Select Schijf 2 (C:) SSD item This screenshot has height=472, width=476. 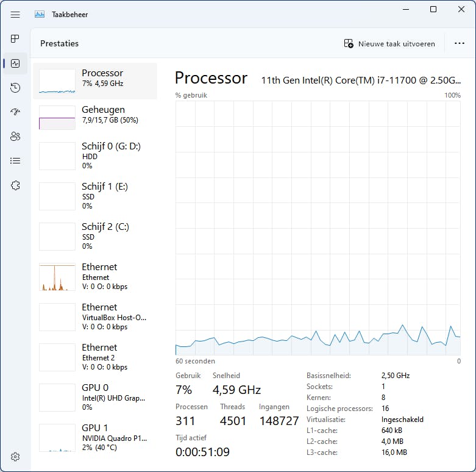[95, 236]
